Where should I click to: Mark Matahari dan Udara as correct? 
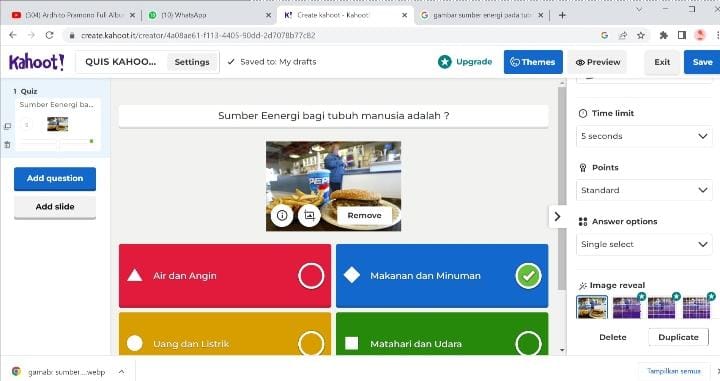529,343
